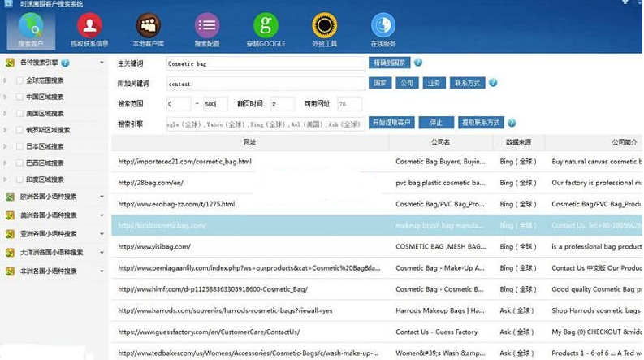Click help icon beside 精确到国家 button

click(418, 63)
